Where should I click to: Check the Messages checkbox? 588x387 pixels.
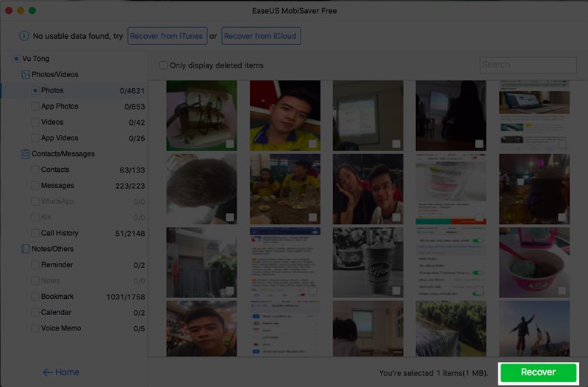tap(35, 186)
